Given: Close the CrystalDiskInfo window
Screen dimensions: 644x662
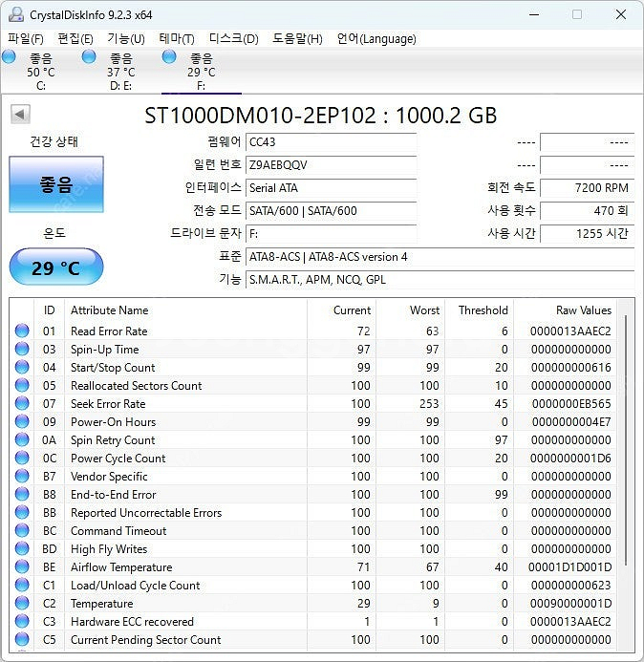Looking at the screenshot, I should 621,14.
